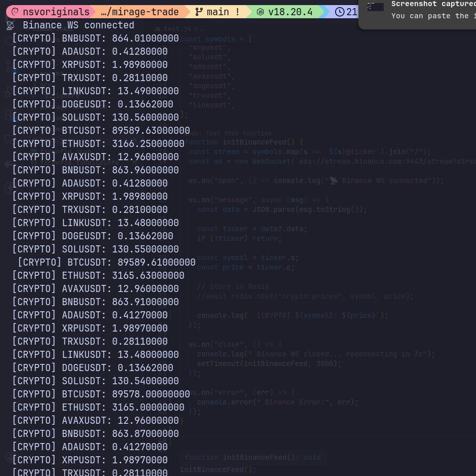This screenshot has height=476, width=476.
Task: Click the 'if (!ticker) return;' code line
Action: tap(239, 238)
